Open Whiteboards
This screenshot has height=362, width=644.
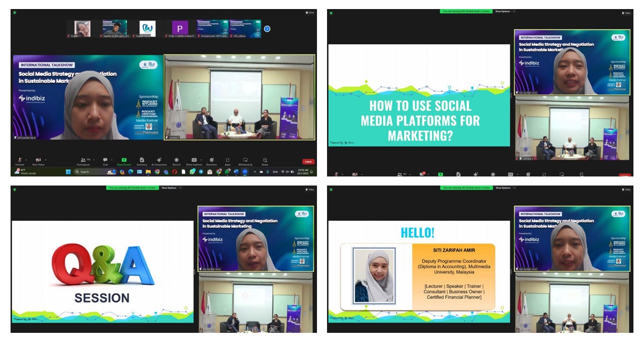[245, 161]
